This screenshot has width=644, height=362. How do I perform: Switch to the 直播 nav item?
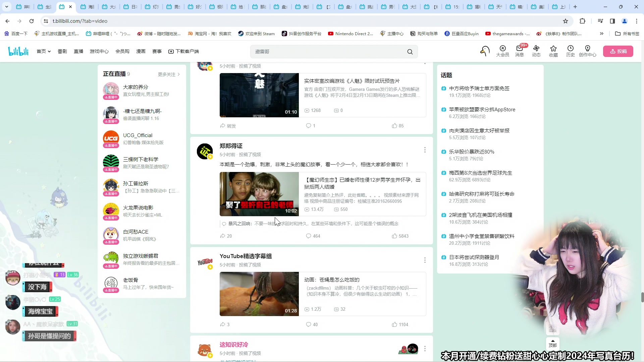point(78,51)
